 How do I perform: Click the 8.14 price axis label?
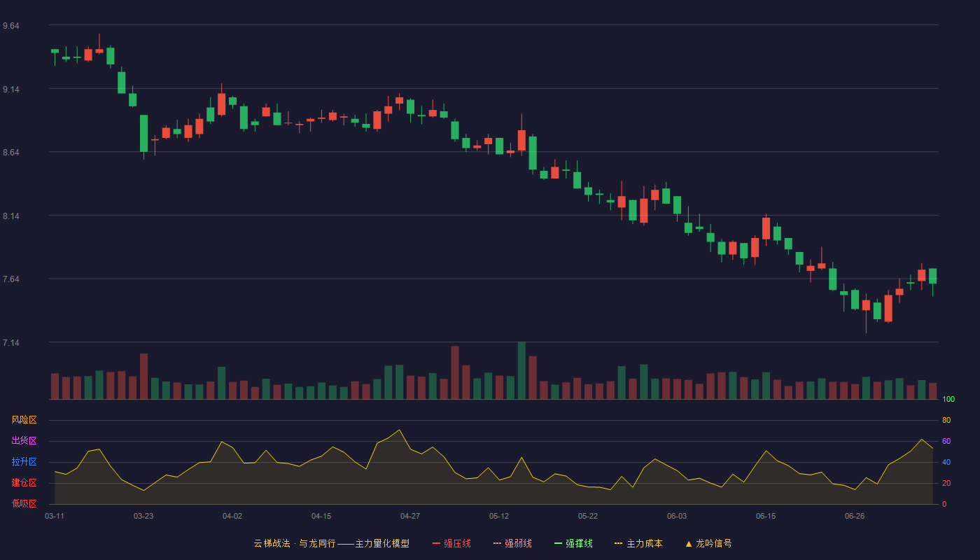[x=11, y=216]
